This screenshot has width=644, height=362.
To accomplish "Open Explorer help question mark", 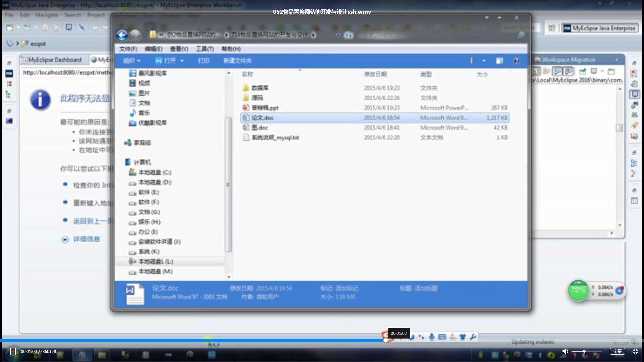I will [x=517, y=61].
